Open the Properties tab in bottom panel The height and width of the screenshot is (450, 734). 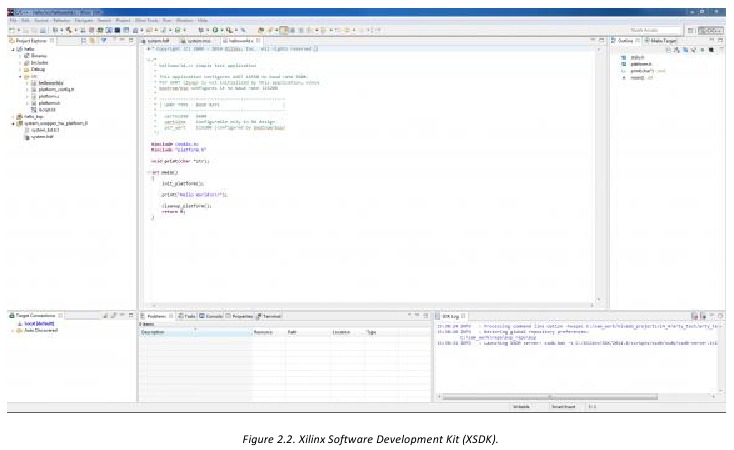point(240,316)
